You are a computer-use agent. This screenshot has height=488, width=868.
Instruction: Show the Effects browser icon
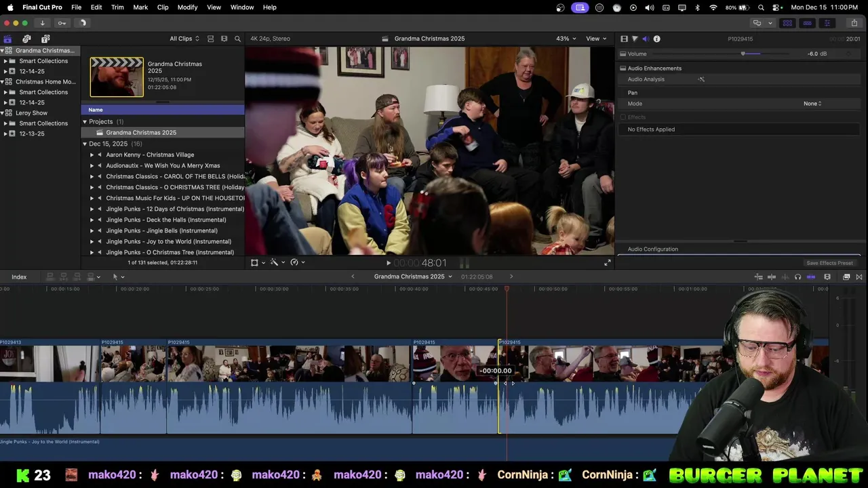[x=846, y=277]
